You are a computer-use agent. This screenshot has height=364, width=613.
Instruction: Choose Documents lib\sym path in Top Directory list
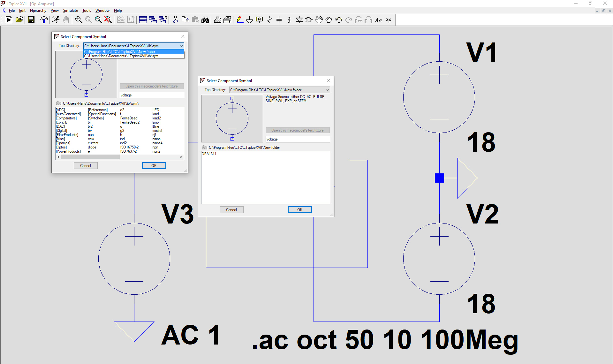tap(134, 56)
